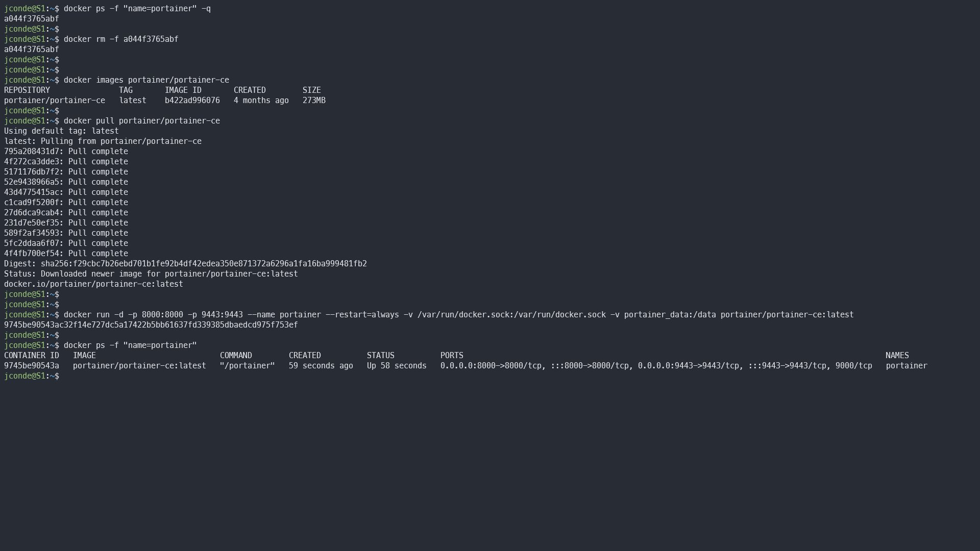Click the docker run -d command line
Screen dimensions: 980x551
click(x=458, y=315)
